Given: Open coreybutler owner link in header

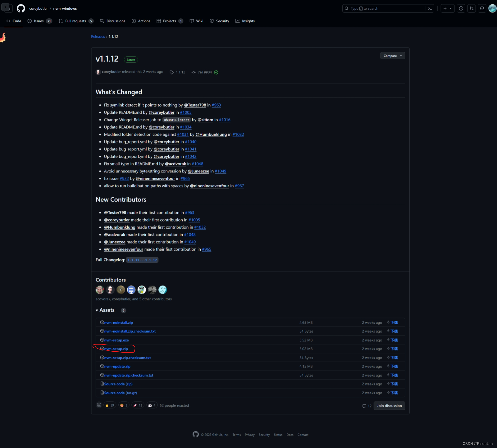Looking at the screenshot, I should click(x=38, y=9).
